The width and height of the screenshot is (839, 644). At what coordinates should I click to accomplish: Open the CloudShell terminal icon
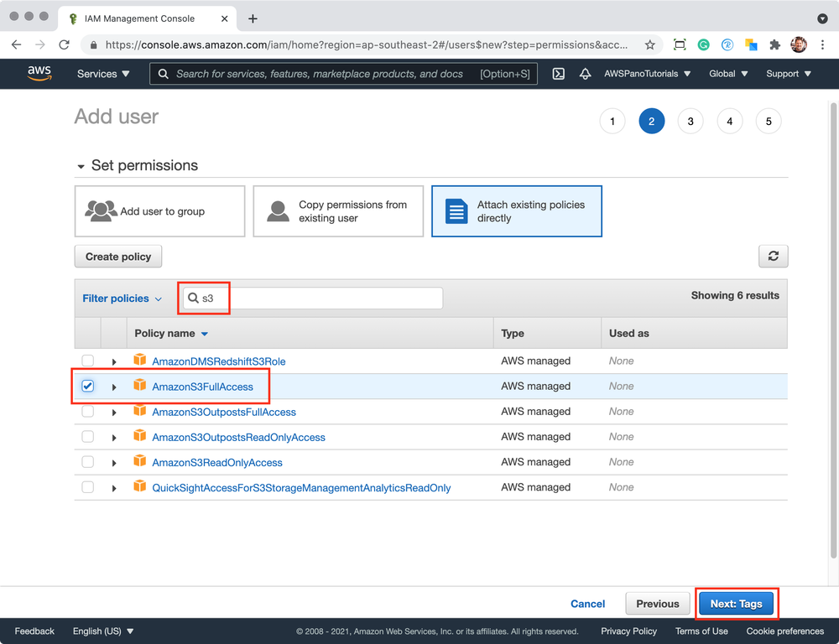(x=559, y=74)
